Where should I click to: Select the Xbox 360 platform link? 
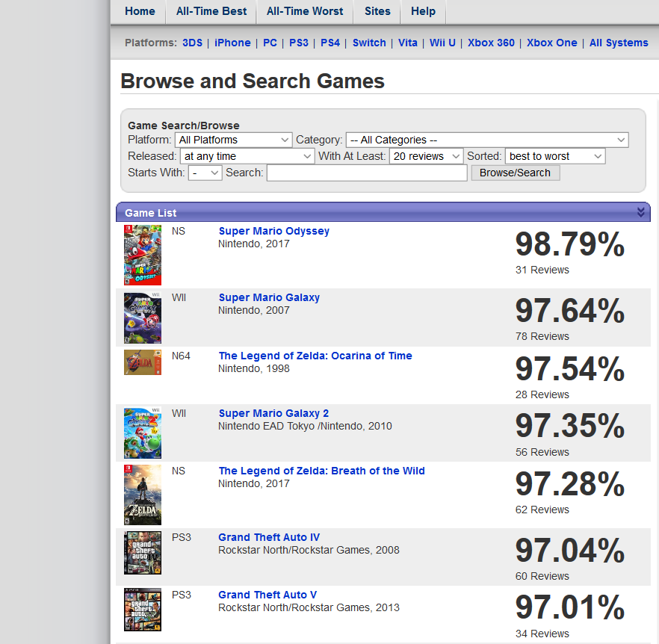(492, 43)
